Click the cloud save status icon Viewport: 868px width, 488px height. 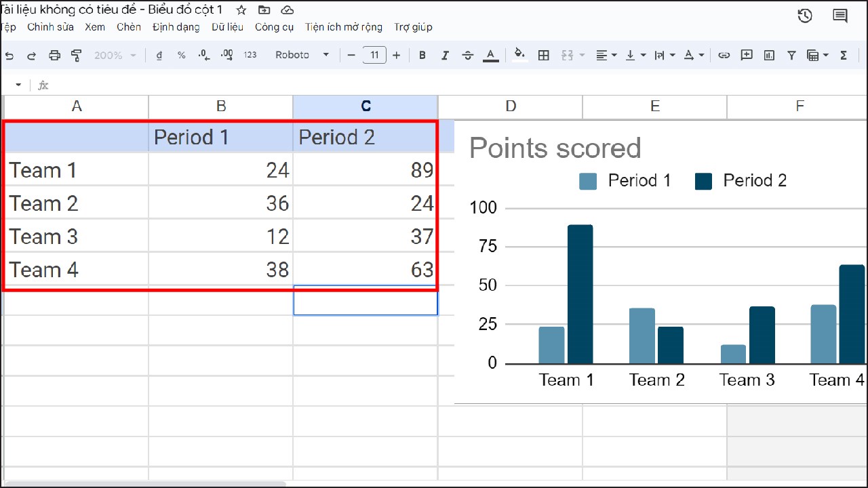coord(287,10)
